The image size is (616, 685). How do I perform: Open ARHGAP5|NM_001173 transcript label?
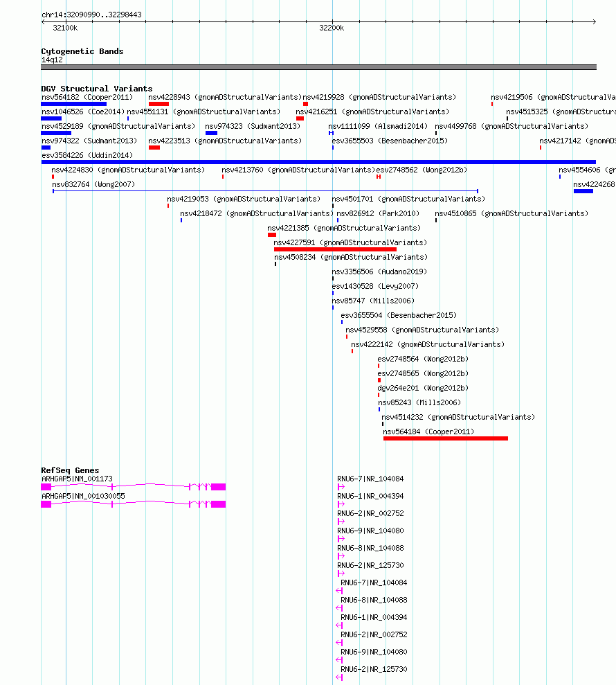tap(77, 479)
